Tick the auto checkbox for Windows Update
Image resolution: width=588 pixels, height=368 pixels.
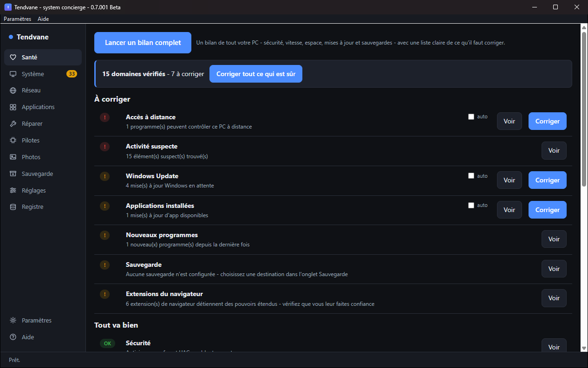(x=471, y=176)
